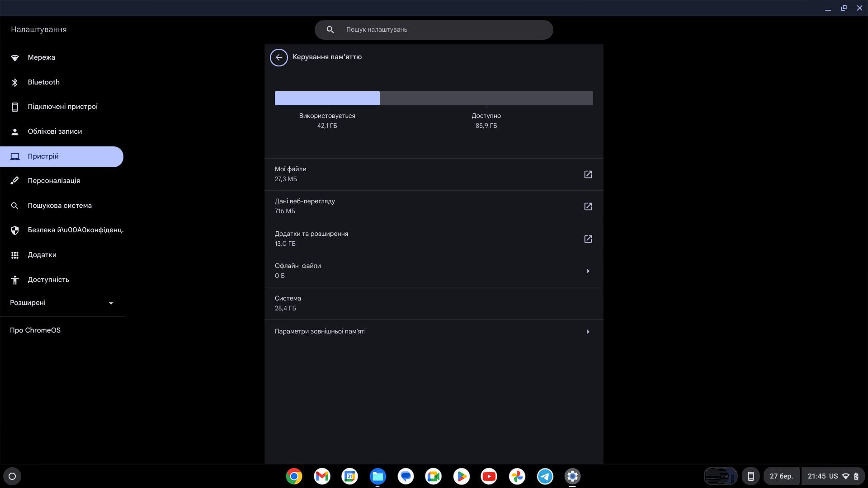Open search settings input field
This screenshot has height=488, width=868.
coord(434,29)
